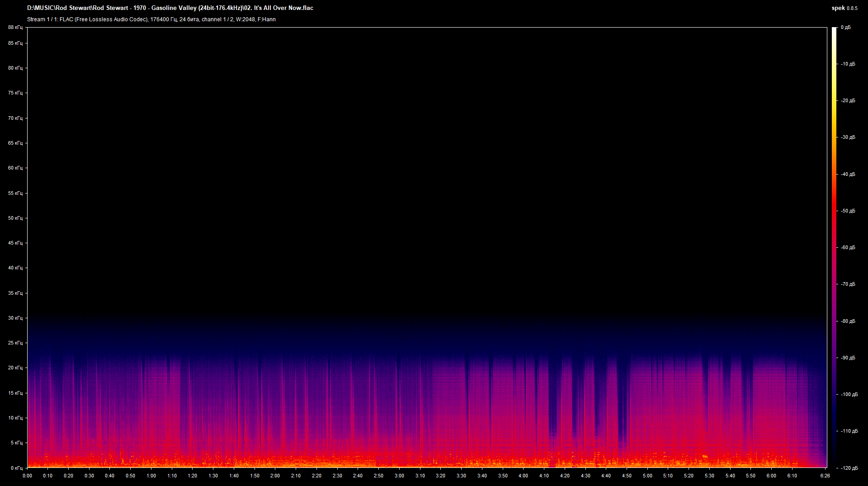This screenshot has height=486, width=868.
Task: Click the -70 дБ legend label
Action: (x=848, y=284)
